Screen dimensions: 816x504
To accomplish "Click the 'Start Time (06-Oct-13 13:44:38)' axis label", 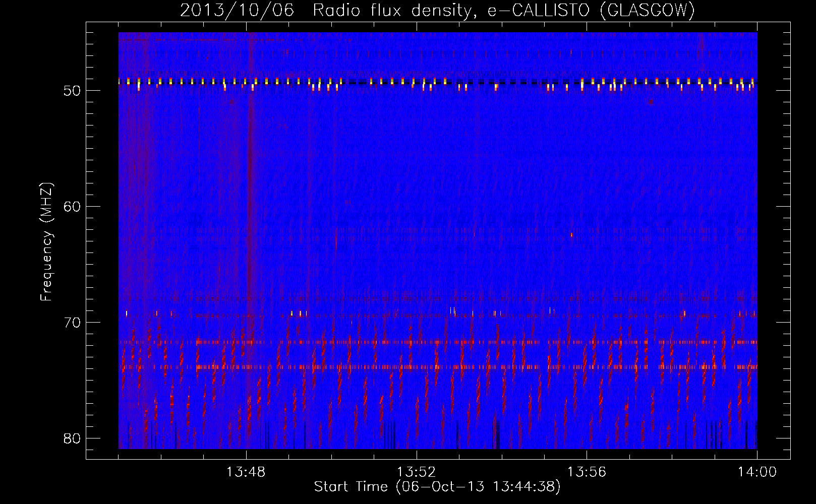I will 437,487.
